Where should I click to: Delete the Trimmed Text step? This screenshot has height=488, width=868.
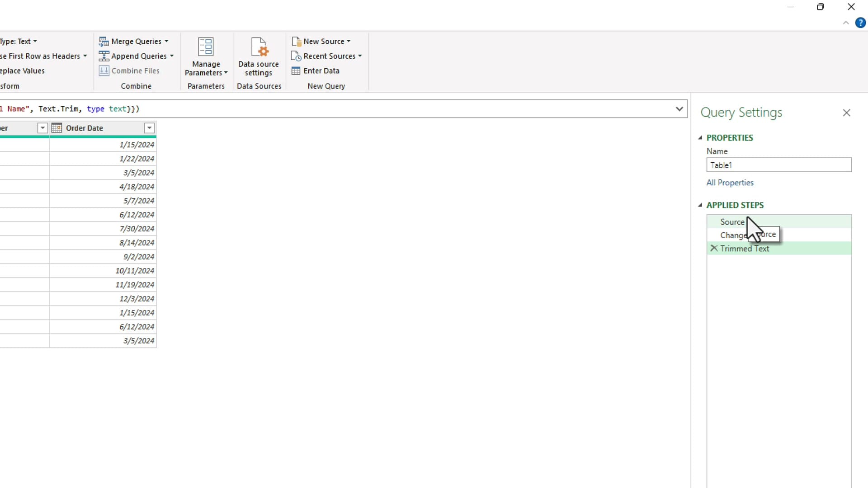click(714, 248)
